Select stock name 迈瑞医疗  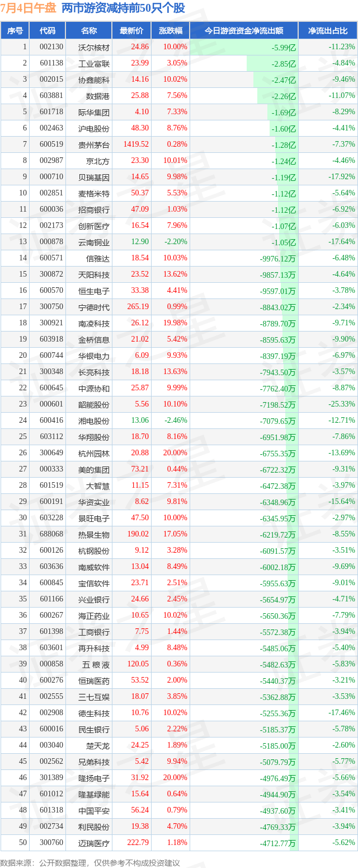pyautogui.click(x=94, y=843)
